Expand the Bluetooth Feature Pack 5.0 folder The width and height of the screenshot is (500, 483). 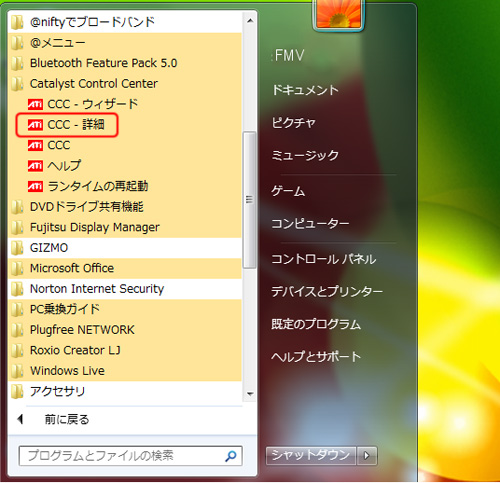pos(125,63)
